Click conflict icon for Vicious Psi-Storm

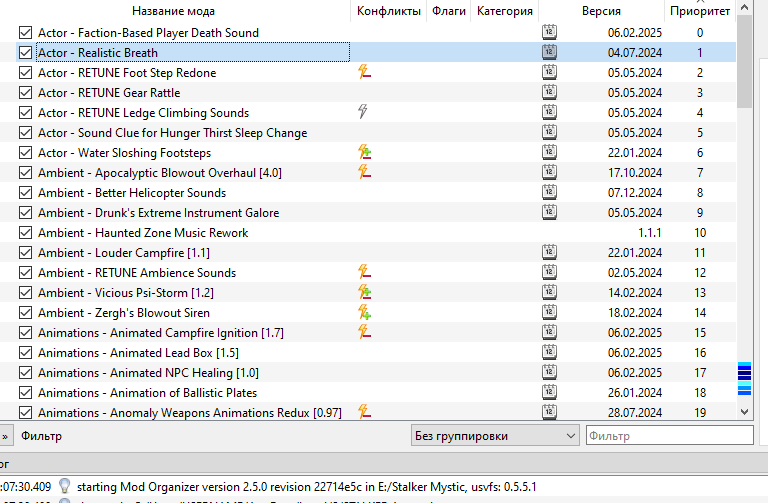[x=364, y=292]
